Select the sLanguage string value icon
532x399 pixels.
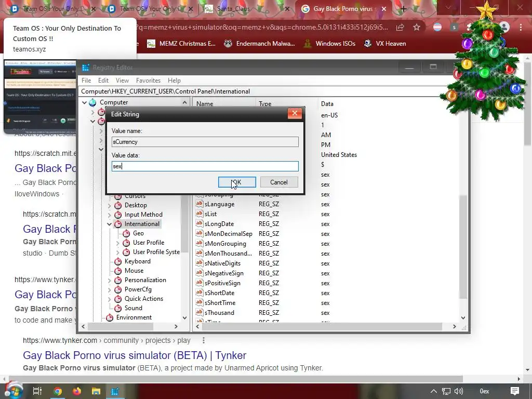click(x=199, y=204)
